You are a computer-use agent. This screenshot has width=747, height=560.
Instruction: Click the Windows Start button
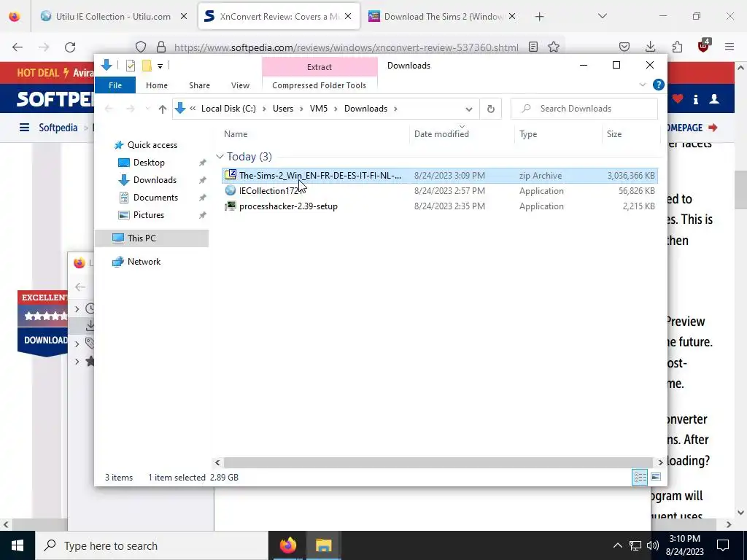point(18,545)
